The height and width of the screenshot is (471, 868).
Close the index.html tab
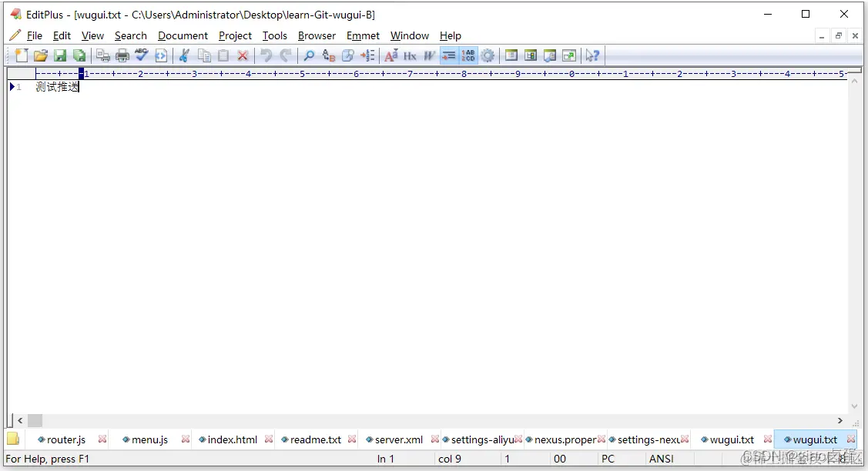click(269, 439)
